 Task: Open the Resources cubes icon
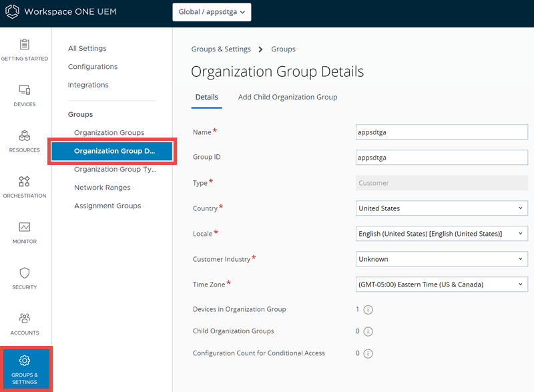pos(25,136)
